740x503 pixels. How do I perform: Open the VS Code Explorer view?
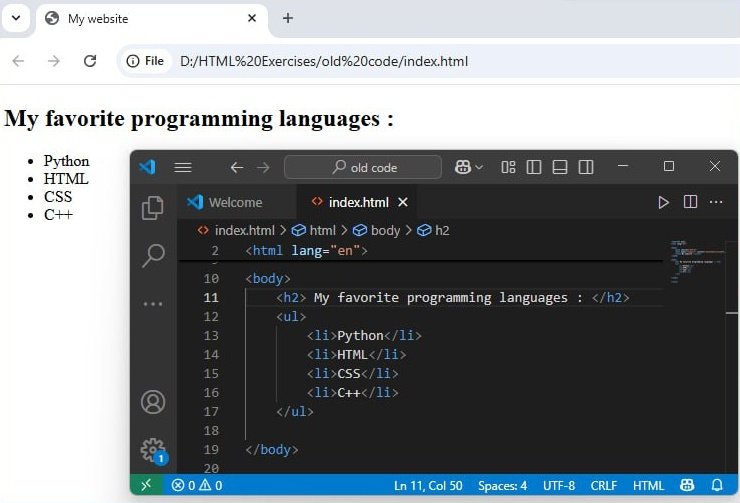(153, 208)
